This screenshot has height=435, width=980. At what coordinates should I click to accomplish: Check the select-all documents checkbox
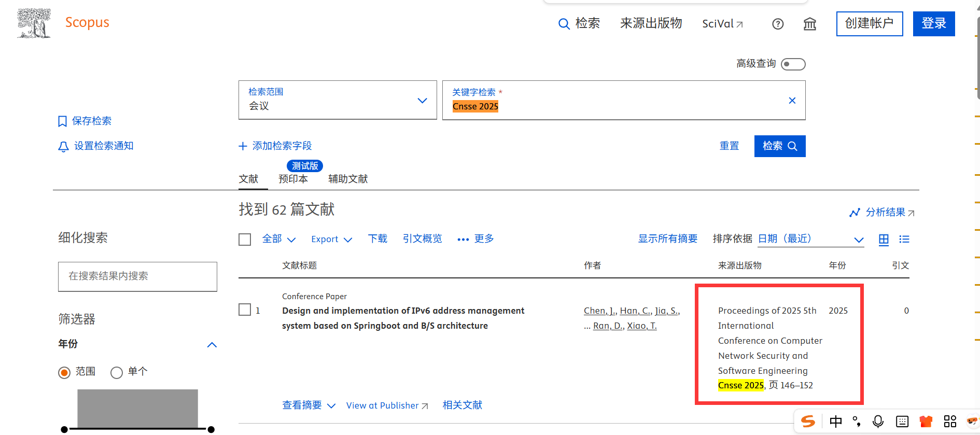245,239
